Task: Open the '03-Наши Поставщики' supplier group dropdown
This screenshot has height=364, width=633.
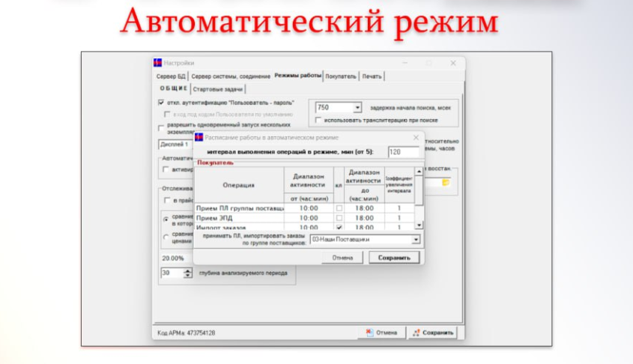Action: coord(416,240)
